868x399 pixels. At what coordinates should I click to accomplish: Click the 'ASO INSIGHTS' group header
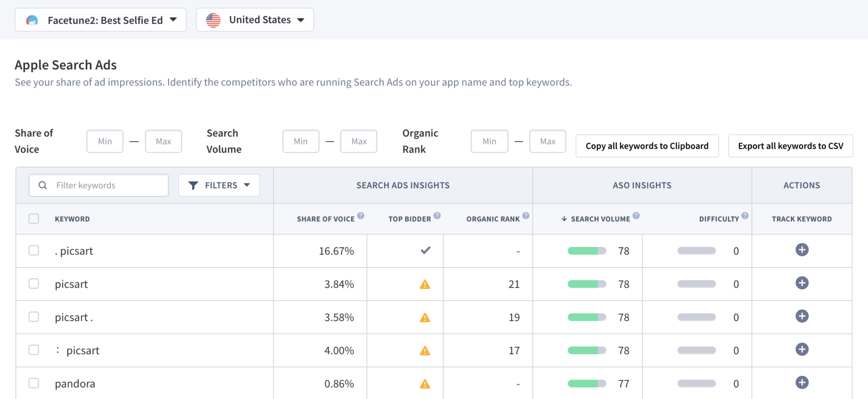point(642,185)
